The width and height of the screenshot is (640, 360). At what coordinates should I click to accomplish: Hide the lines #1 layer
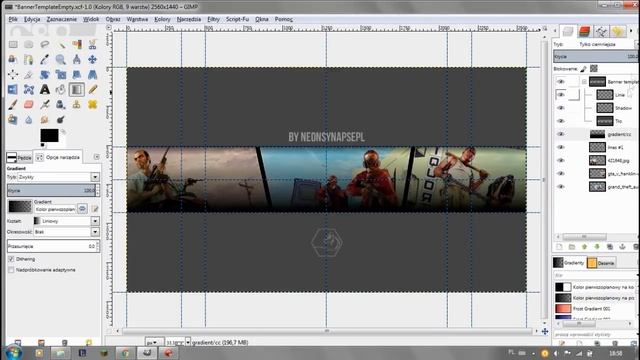pos(561,147)
